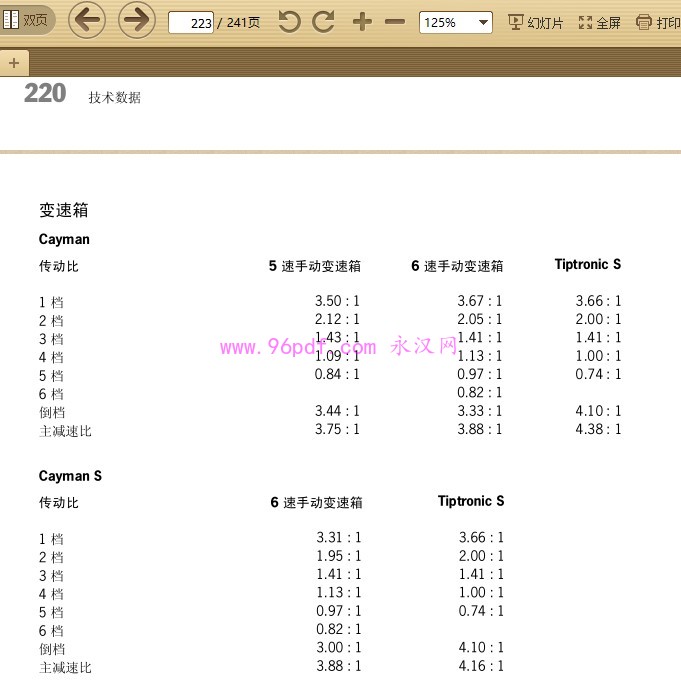
Task: Go to the previous page arrow
Action: pyautogui.click(x=87, y=20)
